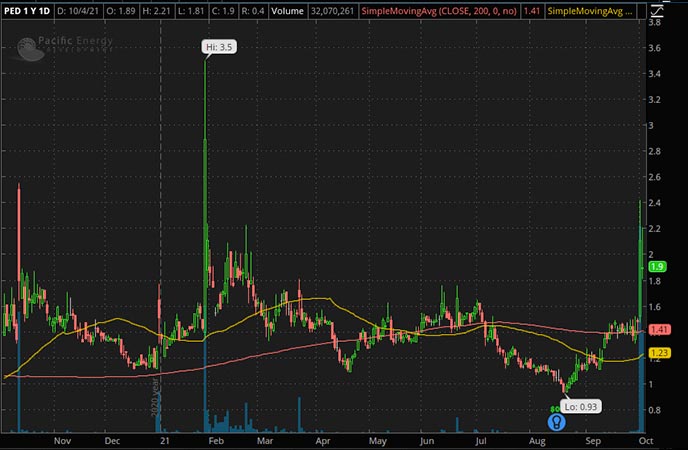Click the red 1.41 moving average tag
The width and height of the screenshot is (688, 450).
(x=658, y=329)
